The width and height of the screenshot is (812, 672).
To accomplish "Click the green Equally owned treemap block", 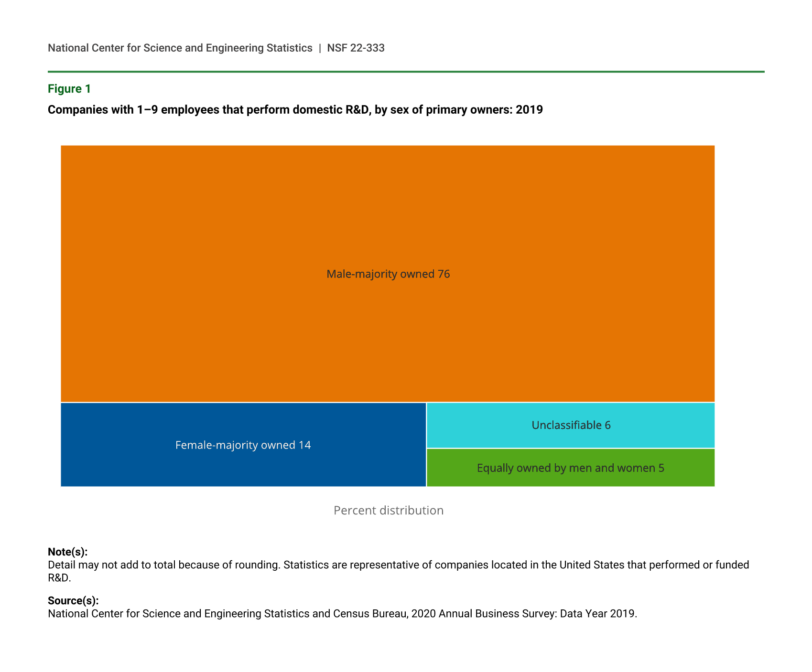I will point(571,479).
